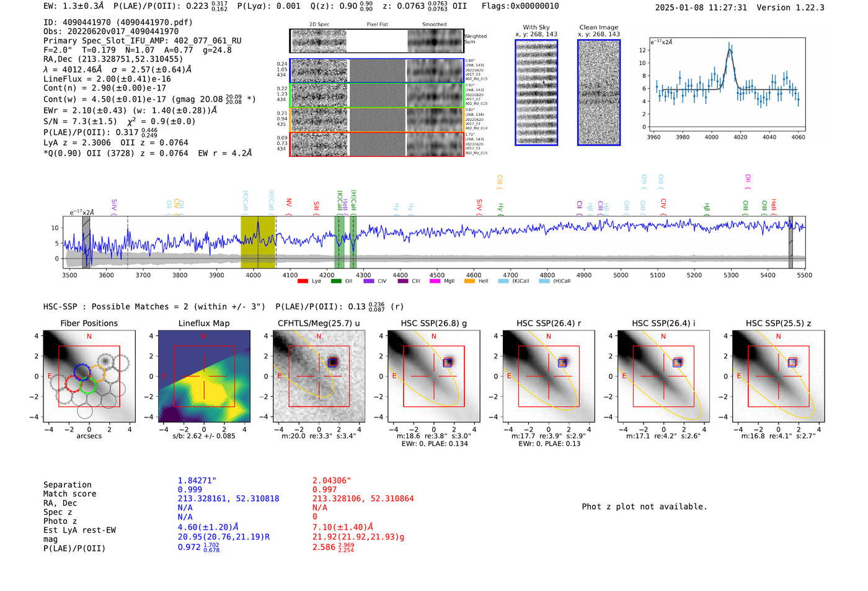Click the orange-outlined 2D spectrum fiber row
Image resolution: width=868 pixels, height=591 pixels.
(376, 120)
